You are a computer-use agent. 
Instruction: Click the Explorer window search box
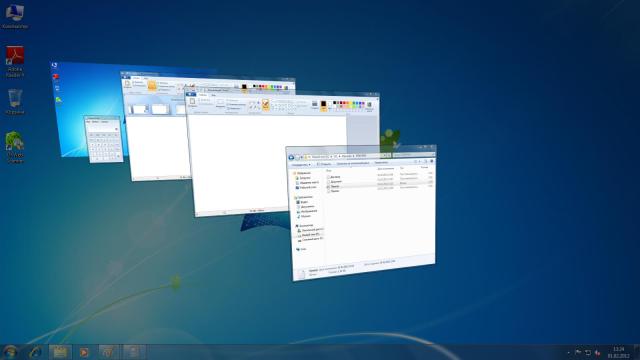coord(413,155)
